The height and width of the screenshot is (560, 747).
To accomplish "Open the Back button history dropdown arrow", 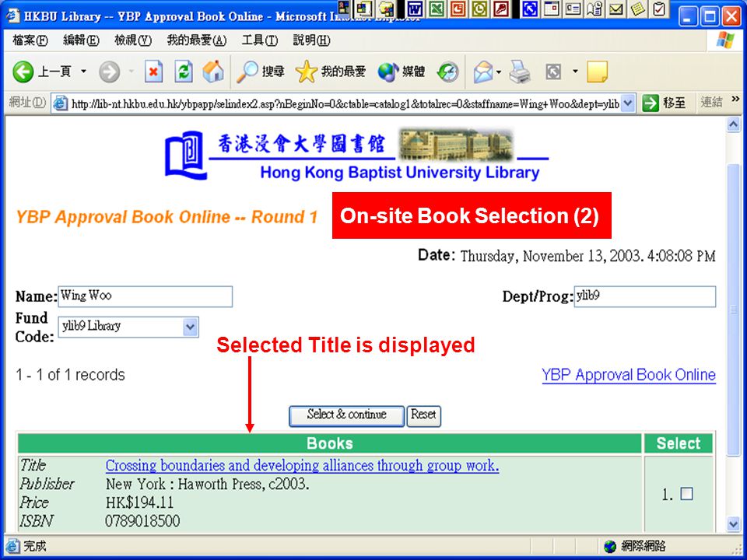I will pos(83,72).
